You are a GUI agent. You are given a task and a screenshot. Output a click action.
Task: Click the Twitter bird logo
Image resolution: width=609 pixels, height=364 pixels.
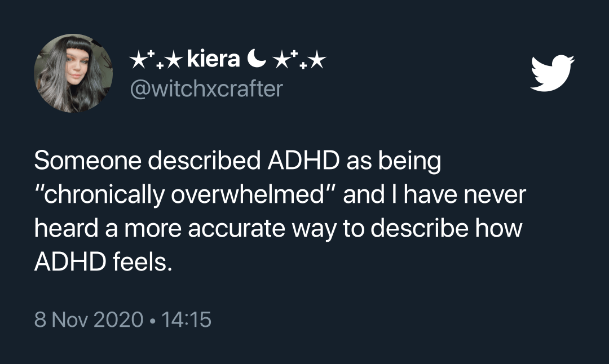pos(552,73)
